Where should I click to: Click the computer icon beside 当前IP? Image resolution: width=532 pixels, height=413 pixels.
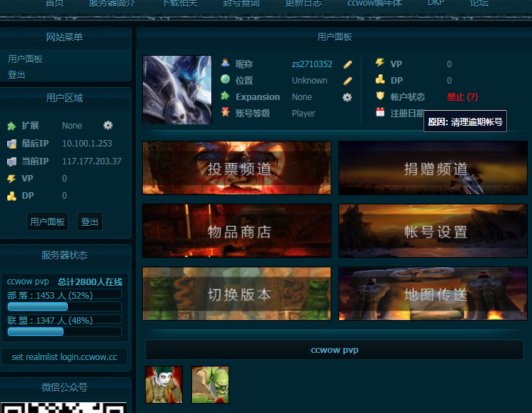(11, 161)
